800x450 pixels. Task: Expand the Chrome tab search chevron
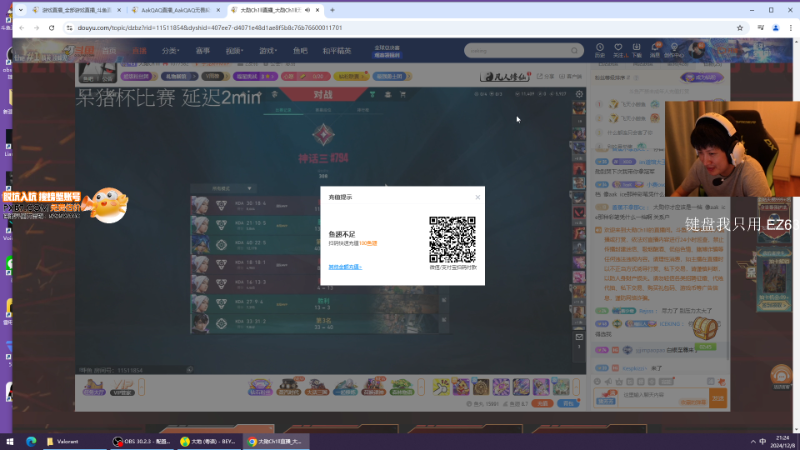21,10
